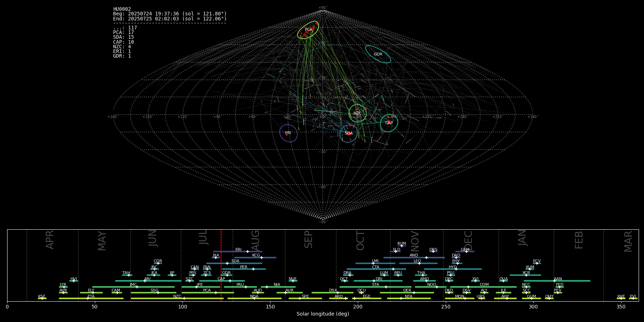
Task: Click the XCB shower bar in timeline
Action: (525, 275)
